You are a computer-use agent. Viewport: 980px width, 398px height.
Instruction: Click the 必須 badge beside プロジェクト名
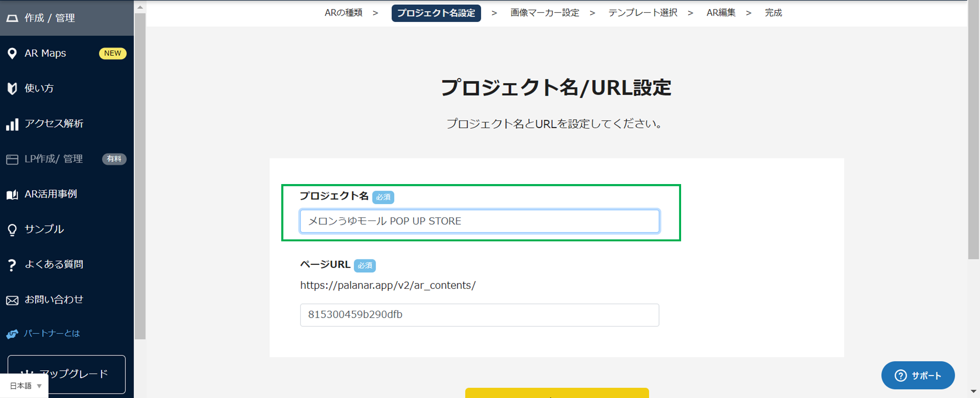click(x=383, y=197)
